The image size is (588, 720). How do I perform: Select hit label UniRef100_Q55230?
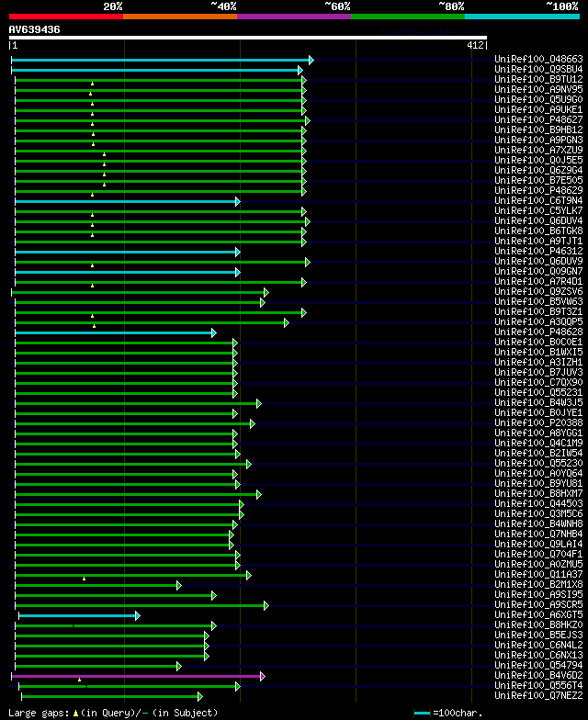pos(538,463)
